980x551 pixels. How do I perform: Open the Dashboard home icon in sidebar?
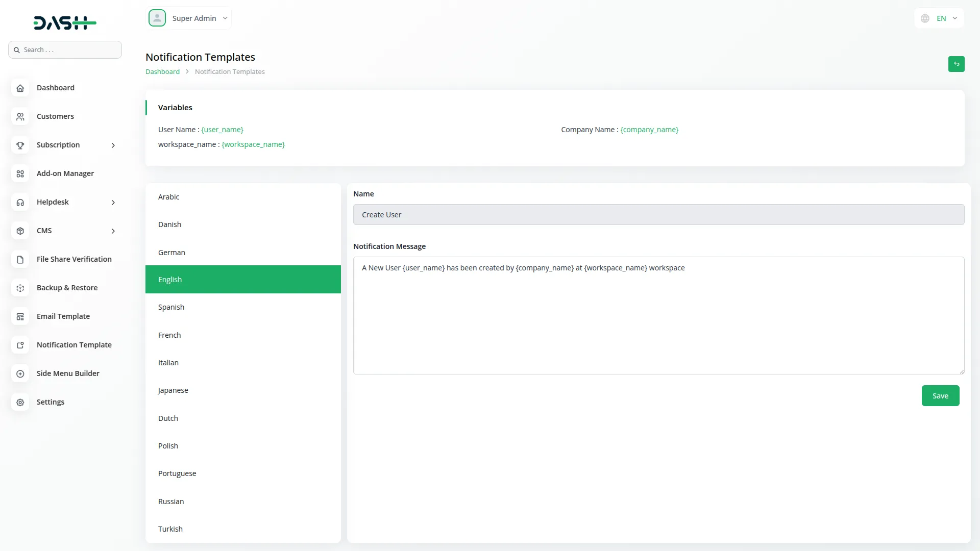click(20, 88)
